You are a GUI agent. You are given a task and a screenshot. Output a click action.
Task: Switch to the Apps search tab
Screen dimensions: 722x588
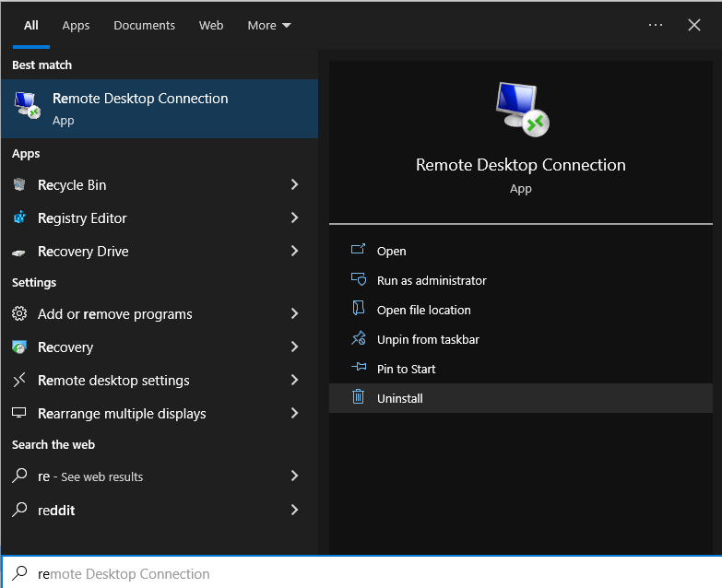pos(76,25)
